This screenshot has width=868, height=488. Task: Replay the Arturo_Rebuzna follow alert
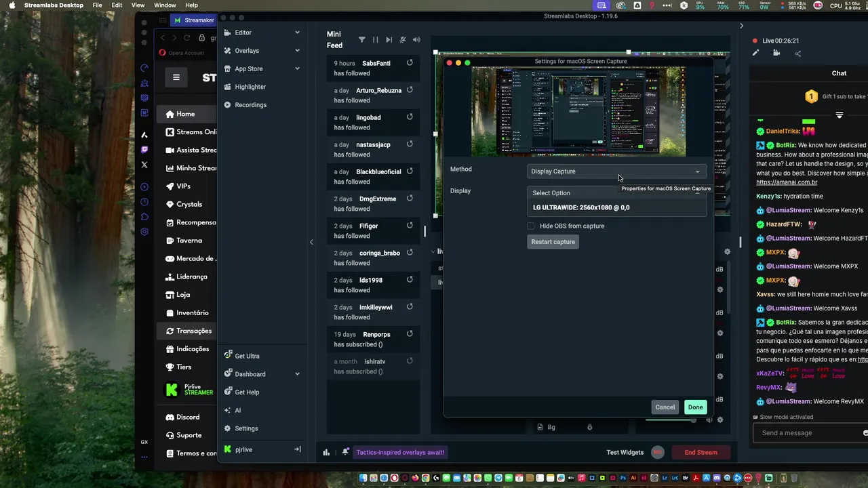pos(410,90)
